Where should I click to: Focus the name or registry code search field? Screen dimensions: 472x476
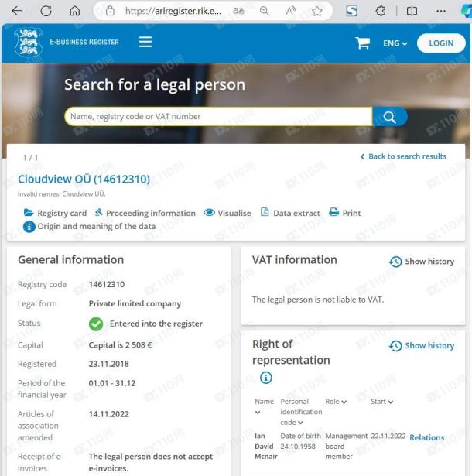point(218,116)
